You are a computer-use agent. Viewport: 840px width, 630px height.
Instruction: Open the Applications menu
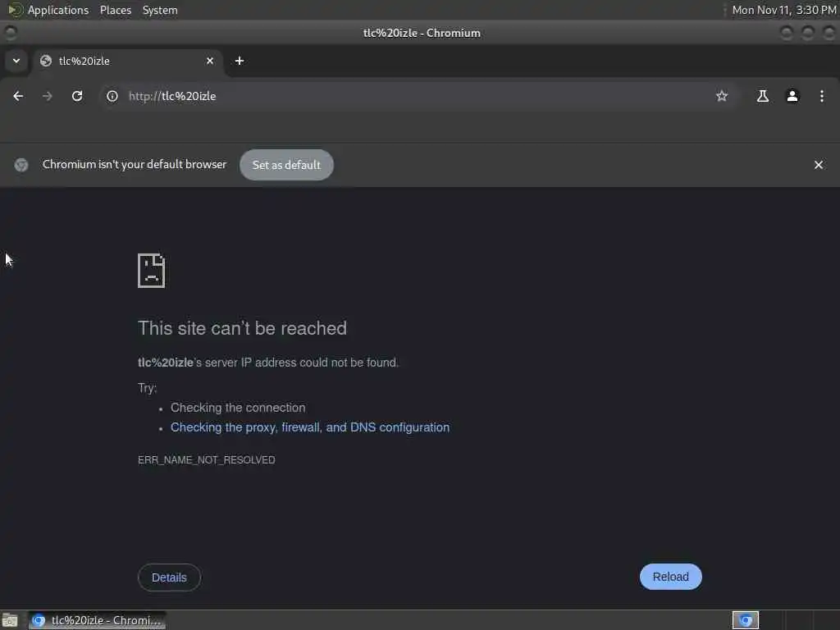click(x=58, y=10)
